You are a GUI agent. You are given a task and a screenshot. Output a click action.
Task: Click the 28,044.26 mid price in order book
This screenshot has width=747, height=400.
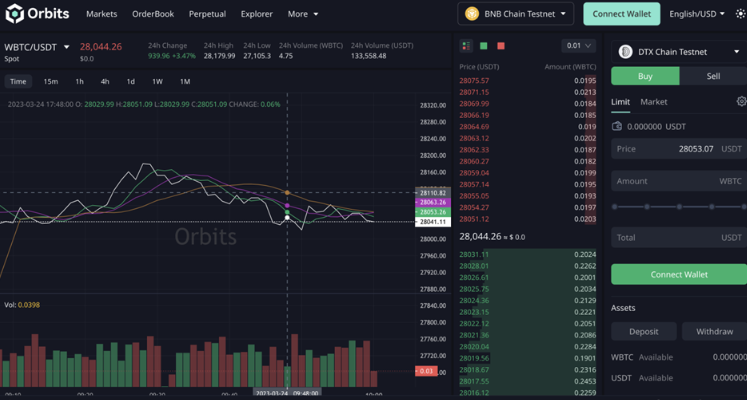pos(480,236)
